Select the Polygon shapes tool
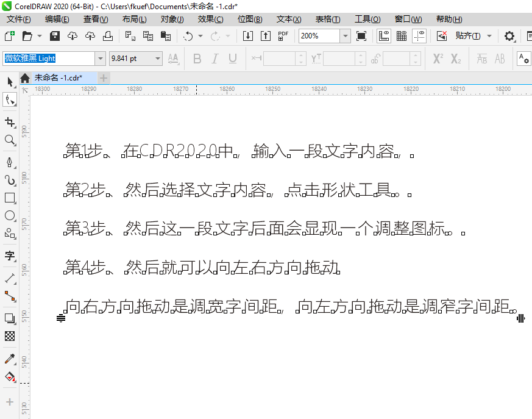 (x=10, y=233)
